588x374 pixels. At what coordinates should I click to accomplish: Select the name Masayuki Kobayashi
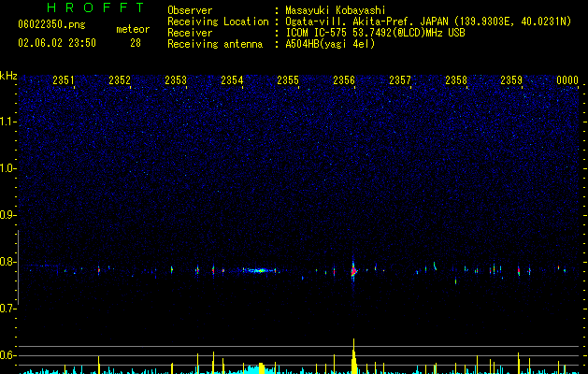click(x=336, y=10)
